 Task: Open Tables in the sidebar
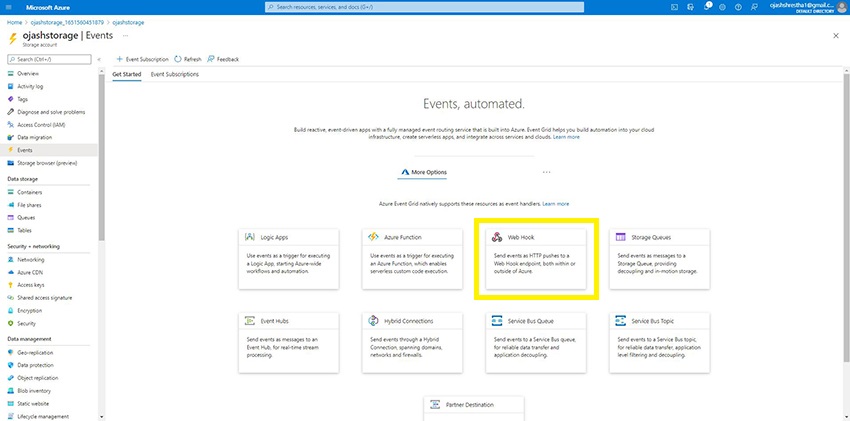24,230
